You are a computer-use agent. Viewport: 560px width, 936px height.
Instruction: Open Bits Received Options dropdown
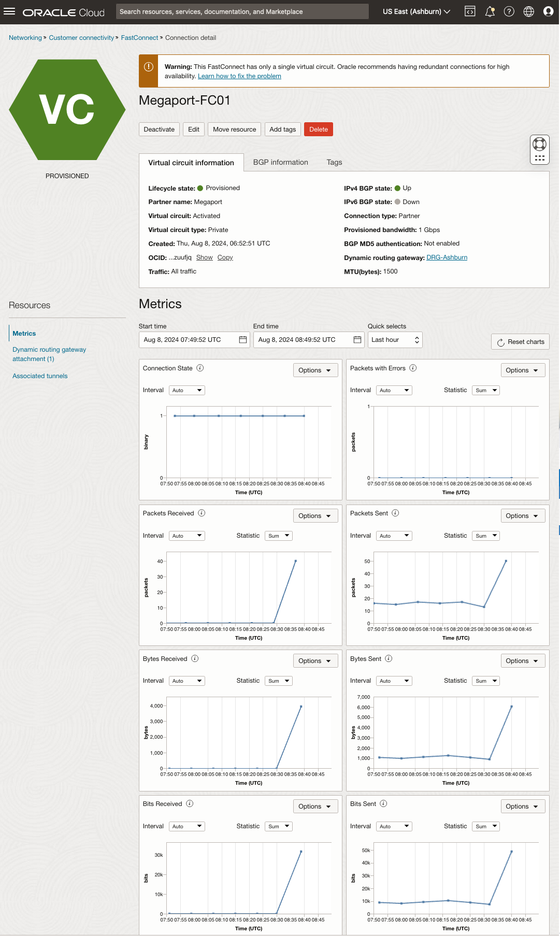(315, 807)
